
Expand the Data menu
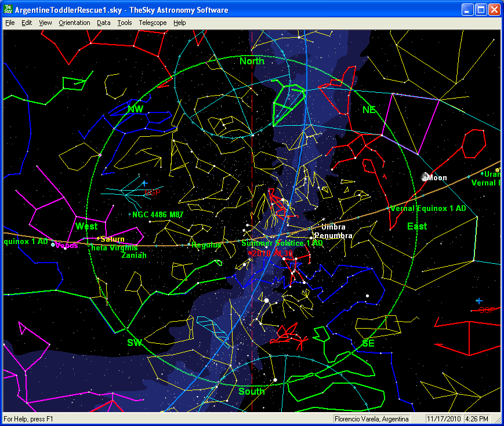pos(104,23)
